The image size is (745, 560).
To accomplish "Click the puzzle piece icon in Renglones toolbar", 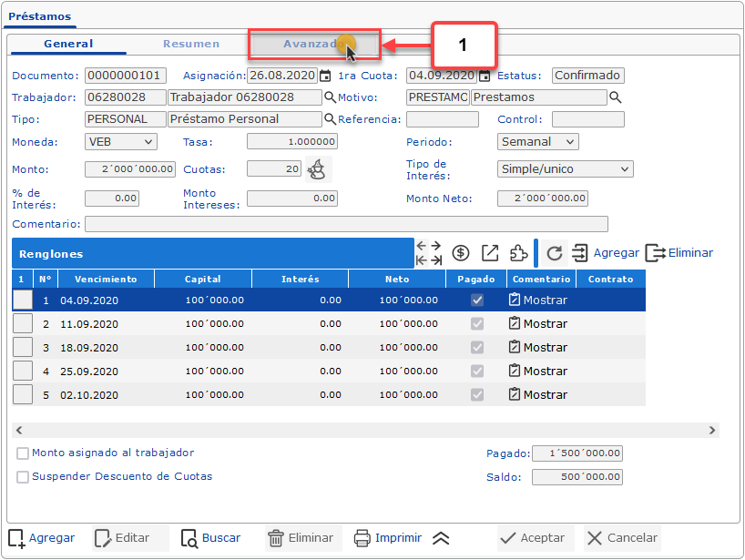I will pos(518,253).
